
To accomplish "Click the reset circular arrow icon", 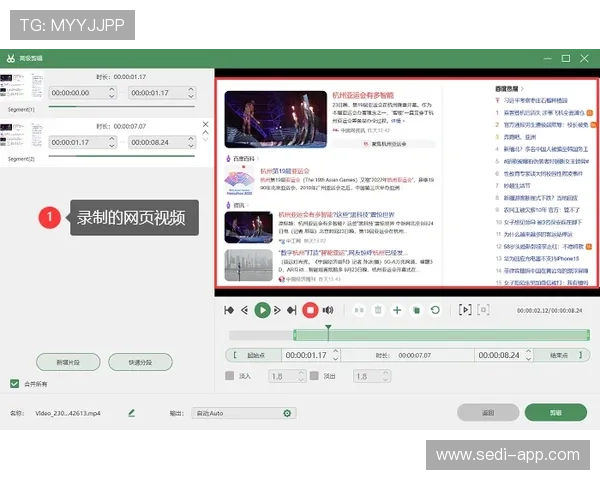I will pos(436,310).
